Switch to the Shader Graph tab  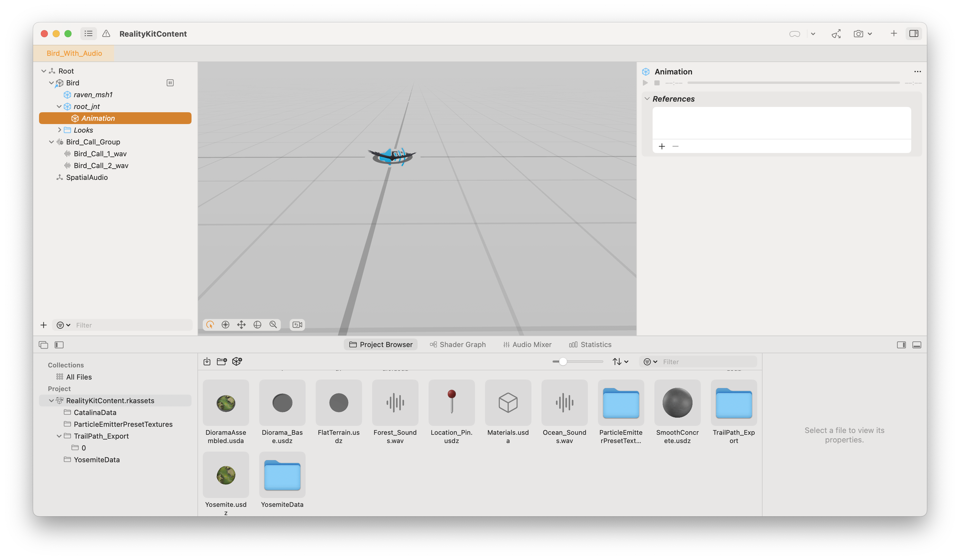(458, 344)
